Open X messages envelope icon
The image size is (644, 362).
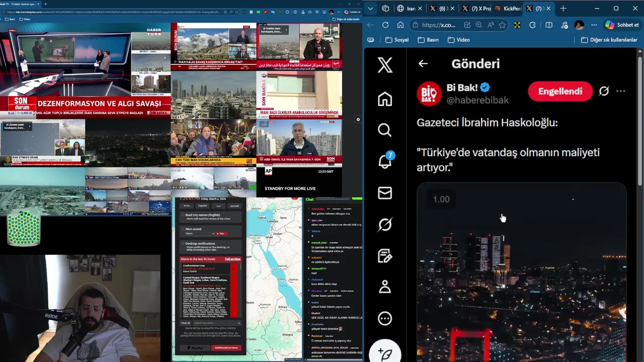(x=385, y=193)
